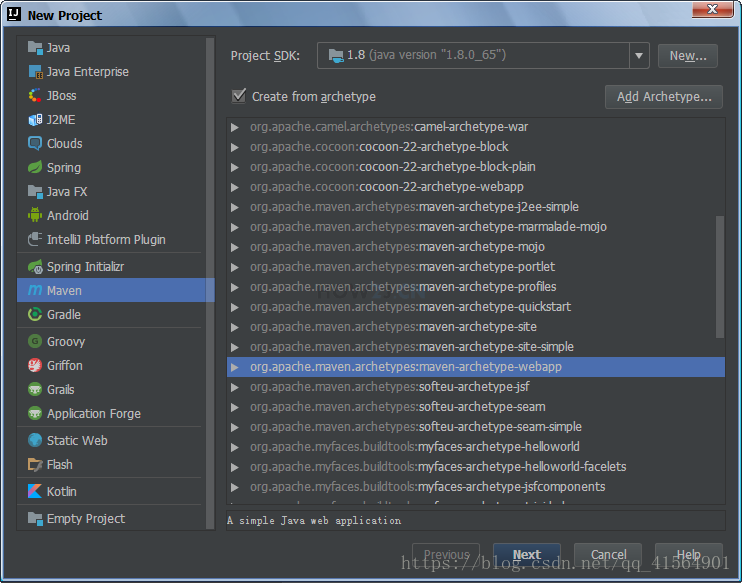
Task: Expand maven-archetype-webapp node
Action: tap(235, 367)
